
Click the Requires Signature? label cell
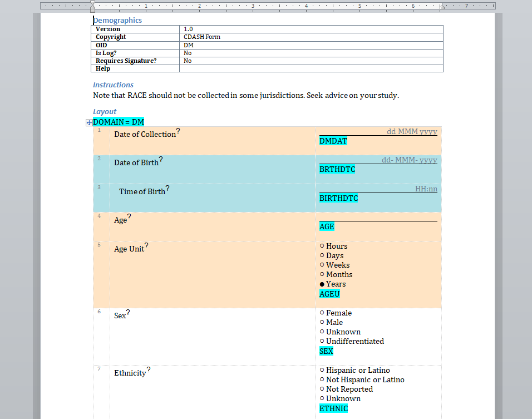[x=135, y=61]
